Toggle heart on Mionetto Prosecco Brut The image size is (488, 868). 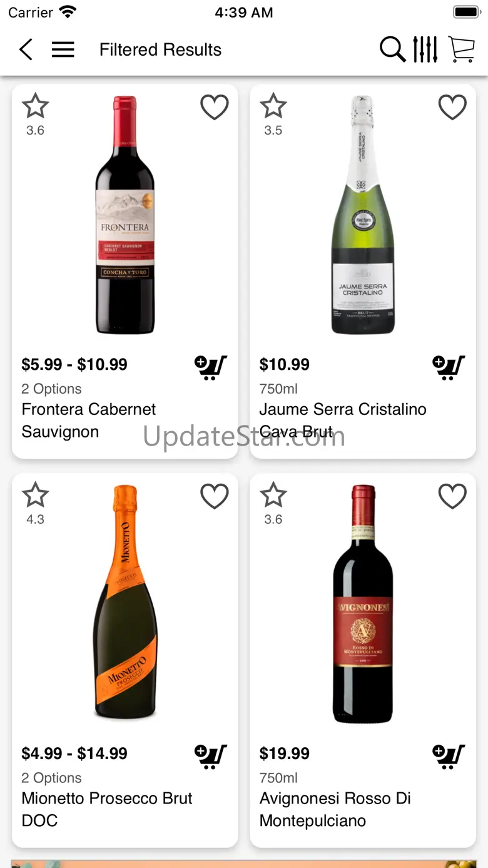(x=215, y=497)
